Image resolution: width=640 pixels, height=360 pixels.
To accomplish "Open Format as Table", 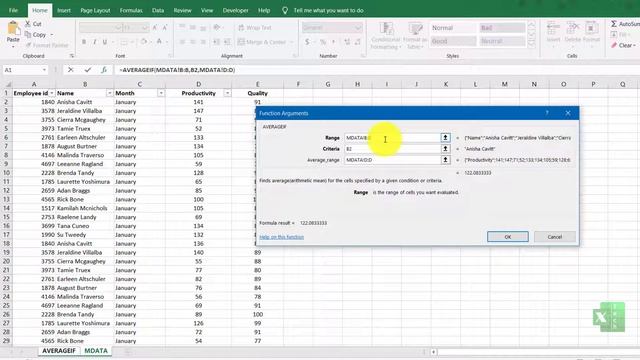I will [x=415, y=36].
